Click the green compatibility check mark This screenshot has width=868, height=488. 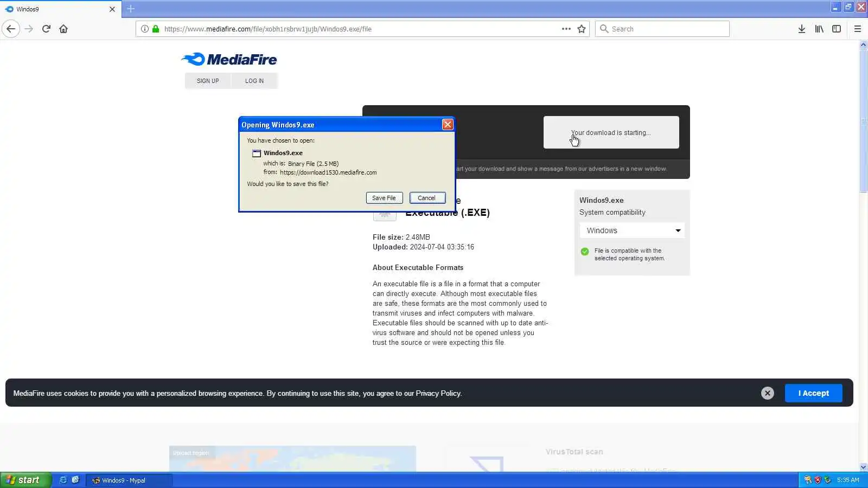pos(585,251)
